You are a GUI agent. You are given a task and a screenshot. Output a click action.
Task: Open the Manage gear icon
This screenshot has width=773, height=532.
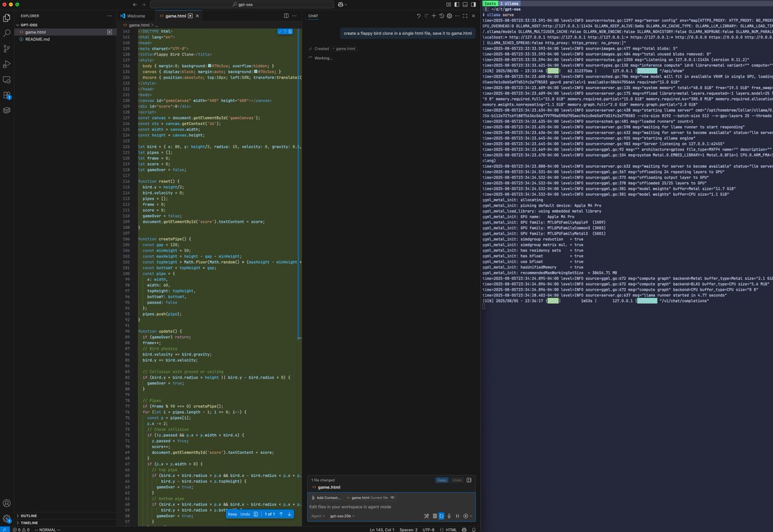tap(7, 518)
